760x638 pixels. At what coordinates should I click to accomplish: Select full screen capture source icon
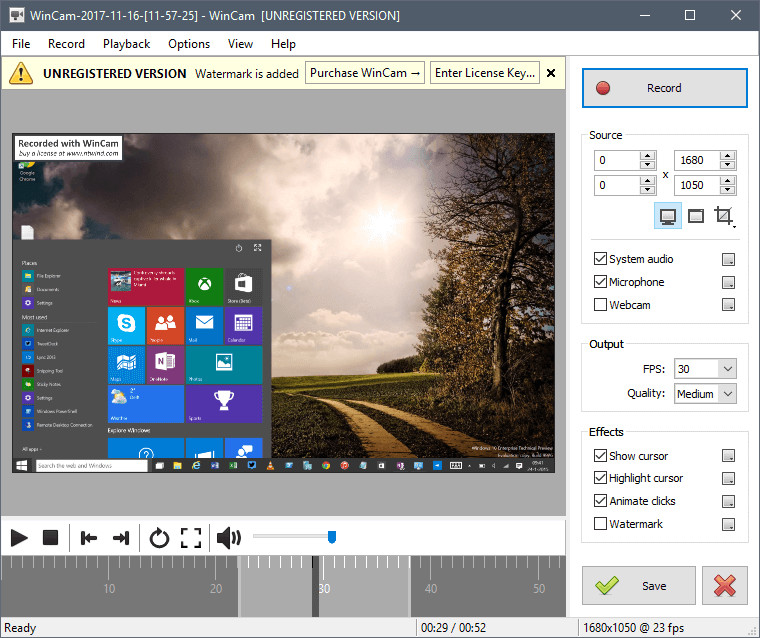[x=668, y=216]
